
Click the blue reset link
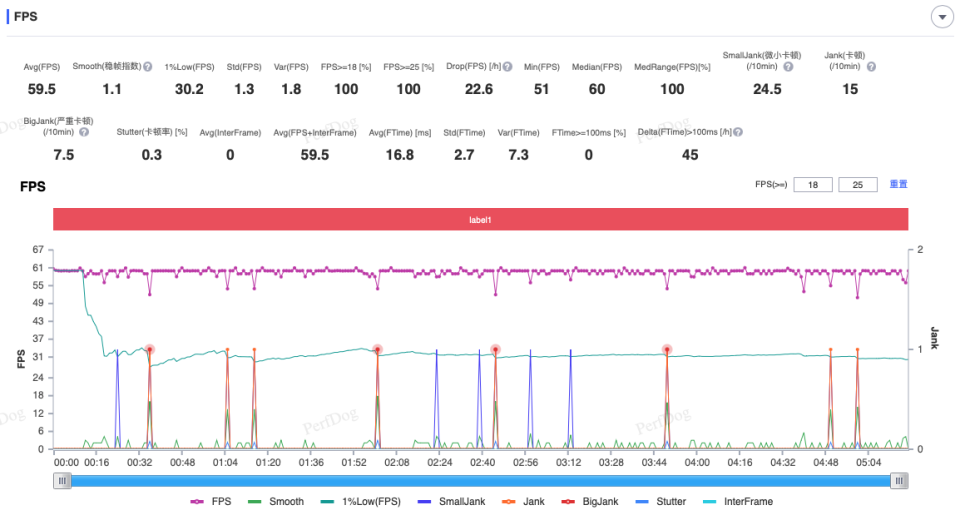(898, 184)
